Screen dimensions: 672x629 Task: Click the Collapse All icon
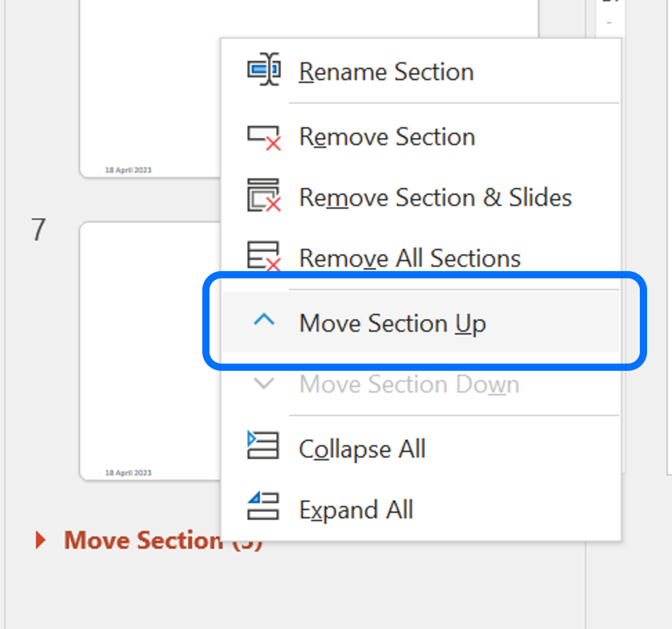point(263,445)
